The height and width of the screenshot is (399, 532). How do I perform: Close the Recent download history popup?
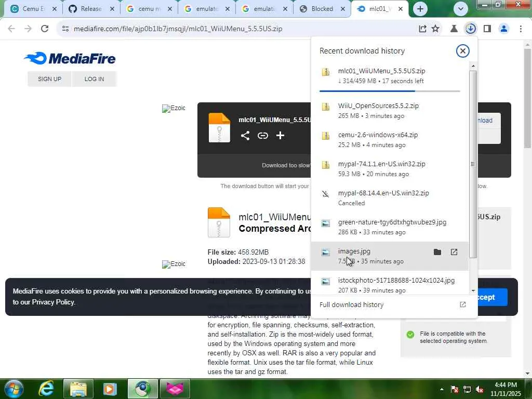462,51
